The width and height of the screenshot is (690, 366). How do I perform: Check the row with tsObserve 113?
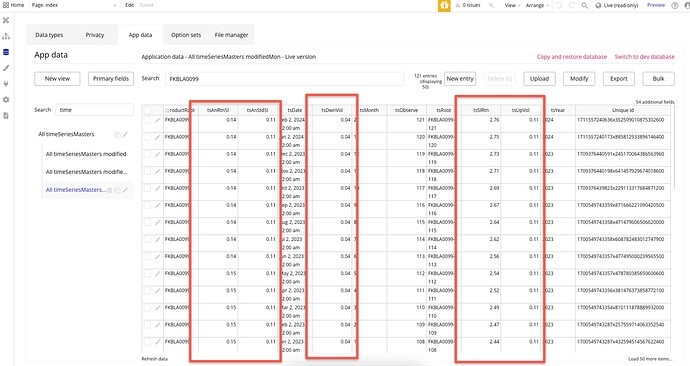(147, 256)
